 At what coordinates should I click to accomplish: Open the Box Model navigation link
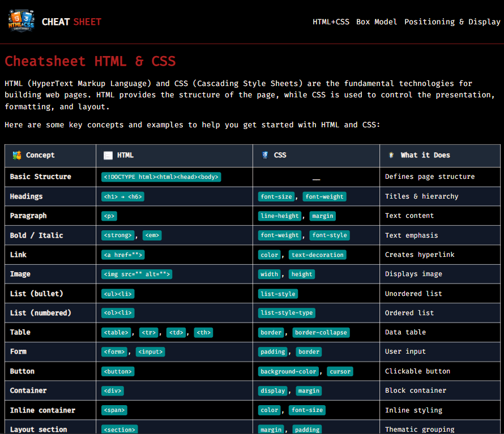tap(377, 22)
